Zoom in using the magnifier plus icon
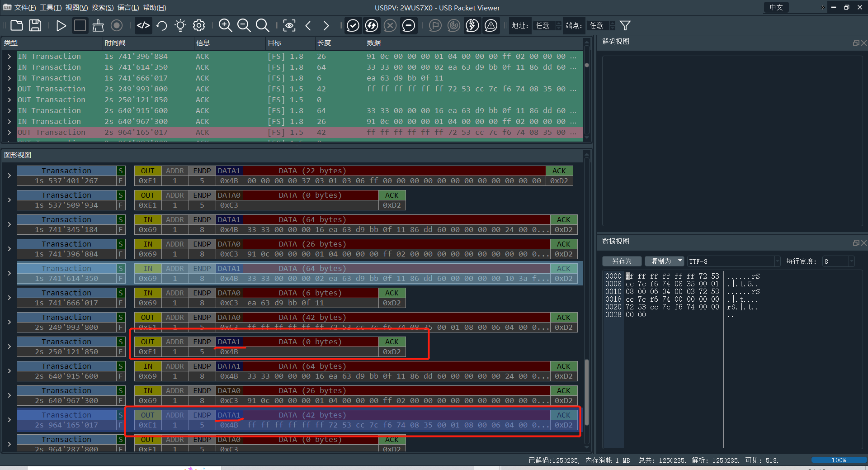The width and height of the screenshot is (868, 470). point(225,25)
